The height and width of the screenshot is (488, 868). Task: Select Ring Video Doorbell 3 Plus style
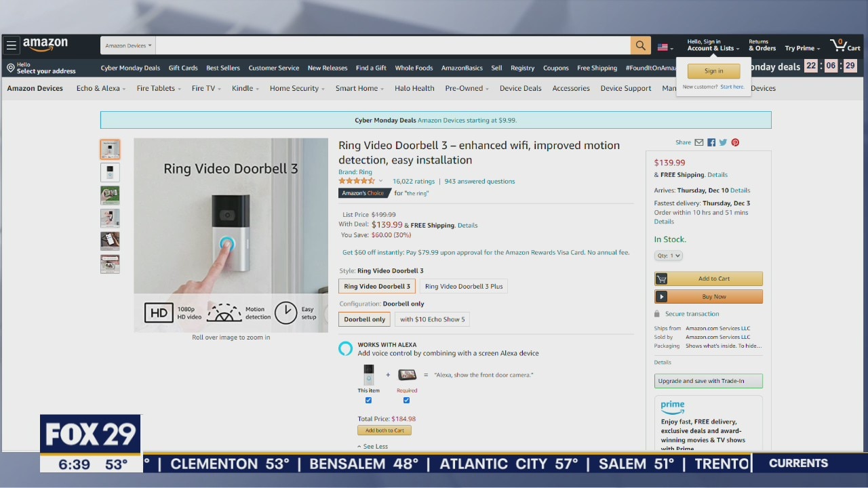click(464, 287)
